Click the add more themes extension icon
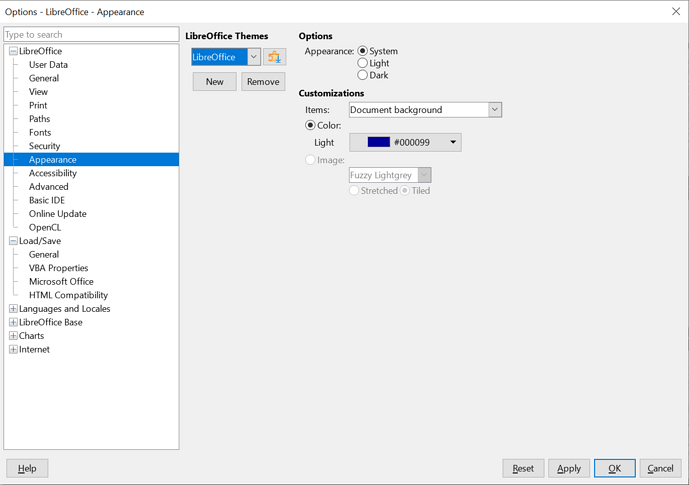This screenshot has height=485, width=689. click(275, 57)
